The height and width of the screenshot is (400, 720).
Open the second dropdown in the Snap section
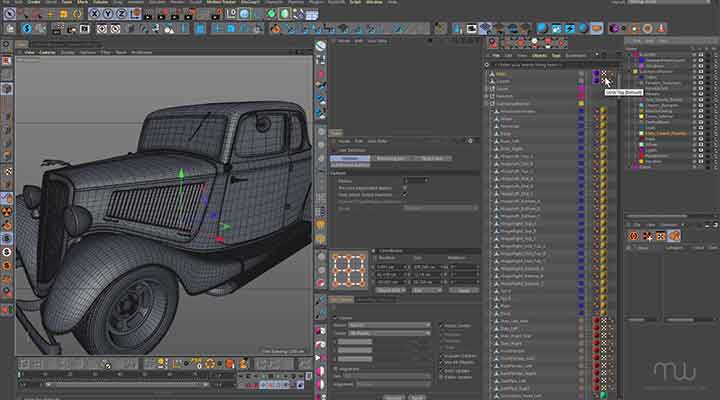(389, 333)
